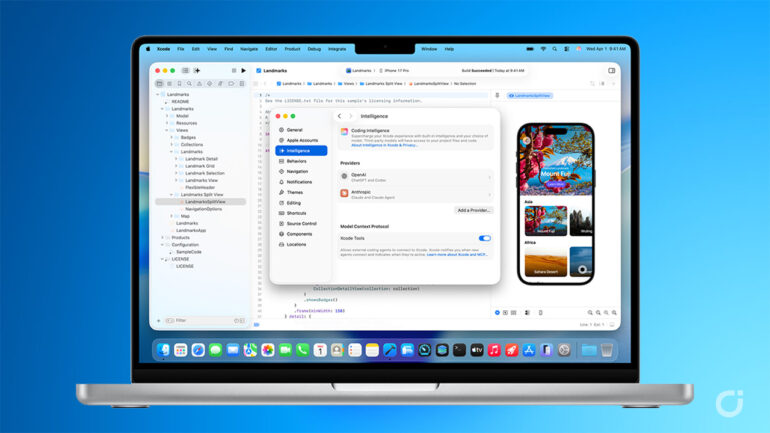Select LandmarksSplitView file in navigator
770x433 pixels.
pyautogui.click(x=205, y=201)
